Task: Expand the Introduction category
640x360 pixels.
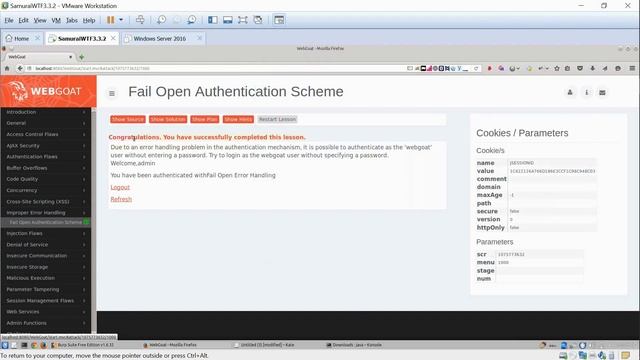Action: pos(46,112)
